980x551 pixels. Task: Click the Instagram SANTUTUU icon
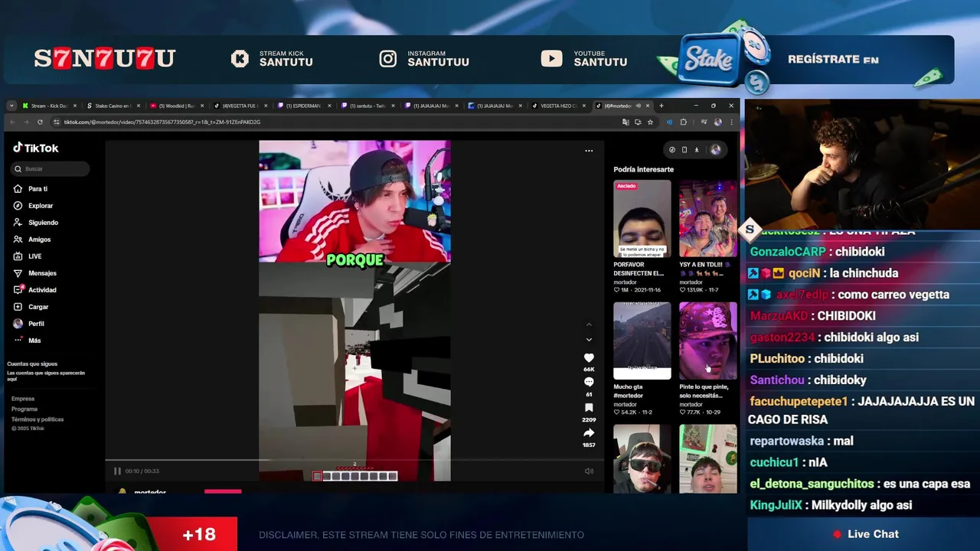(388, 59)
